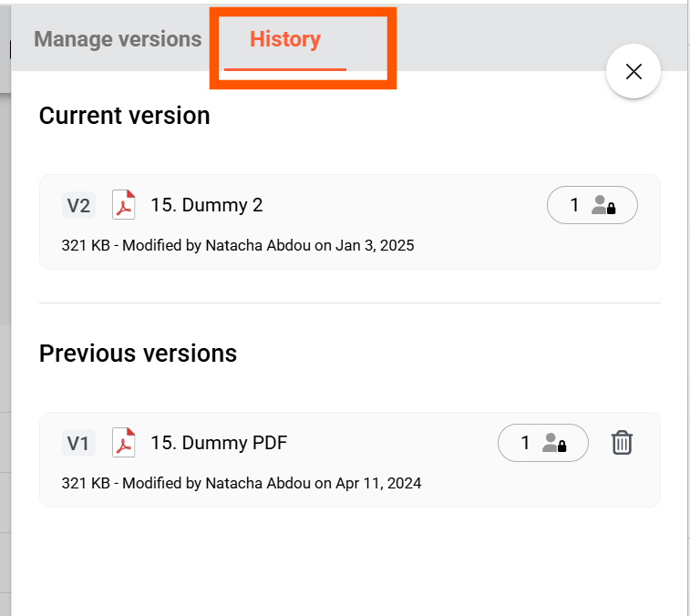
Task: Click V2 modified by Natacha Abdou details
Action: (237, 245)
